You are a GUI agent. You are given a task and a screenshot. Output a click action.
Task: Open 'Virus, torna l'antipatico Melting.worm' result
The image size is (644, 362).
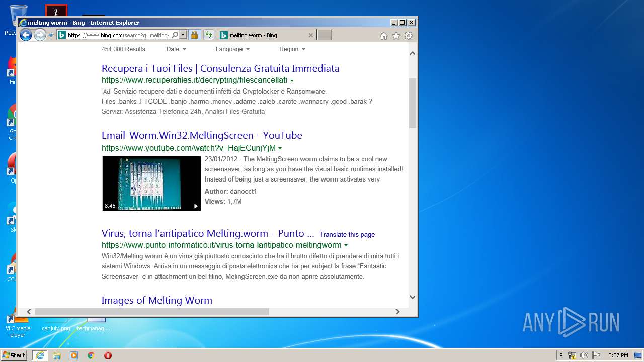[208, 233]
